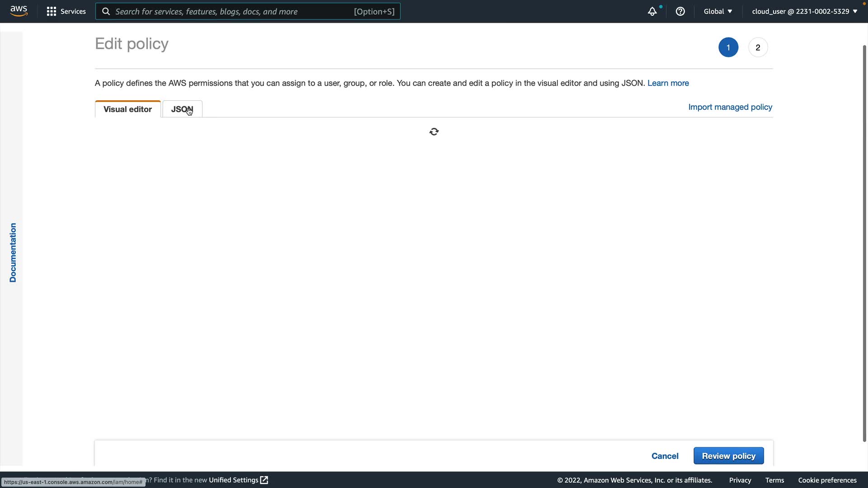Open the Import managed policy link

pyautogui.click(x=730, y=107)
